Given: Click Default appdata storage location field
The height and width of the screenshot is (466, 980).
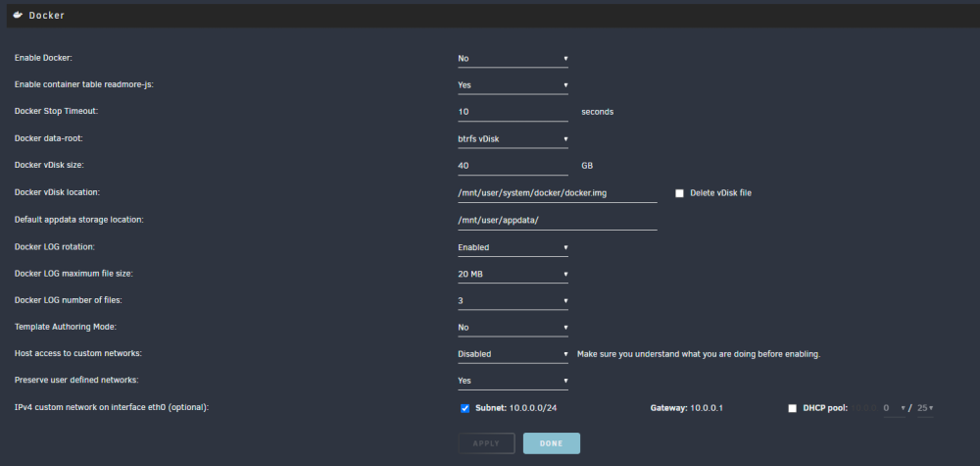Looking at the screenshot, I should tap(558, 220).
